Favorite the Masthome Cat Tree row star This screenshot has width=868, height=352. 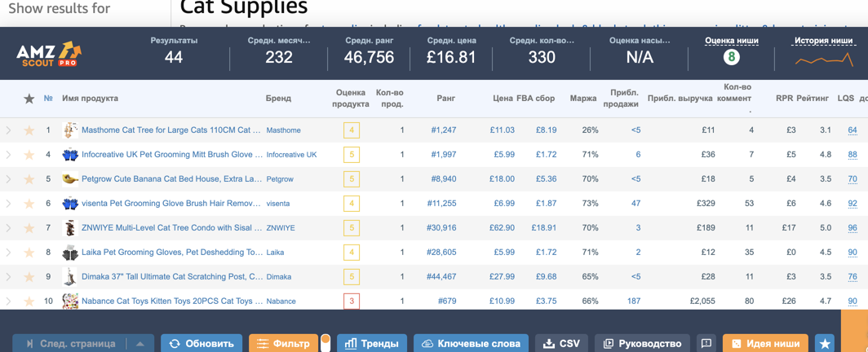[29, 130]
